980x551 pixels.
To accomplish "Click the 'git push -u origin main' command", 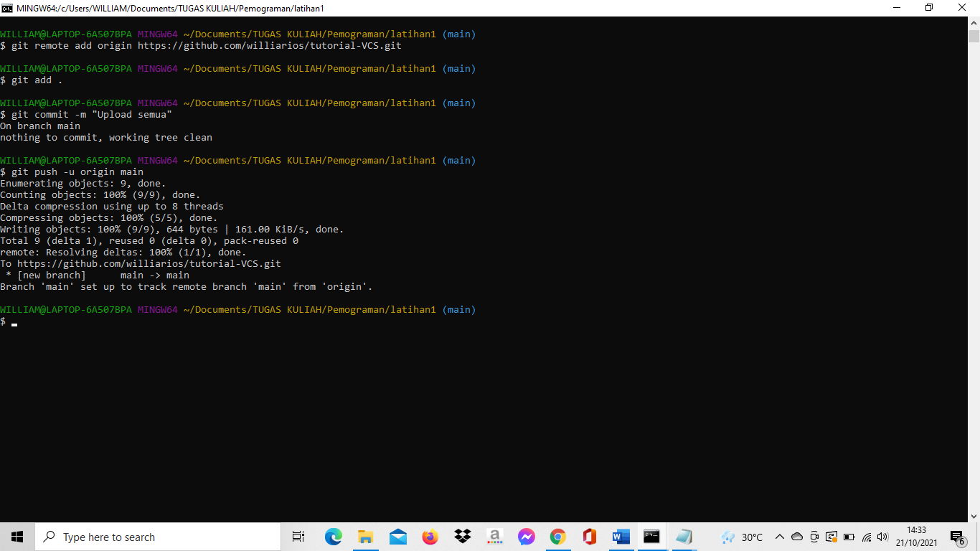I will [72, 172].
